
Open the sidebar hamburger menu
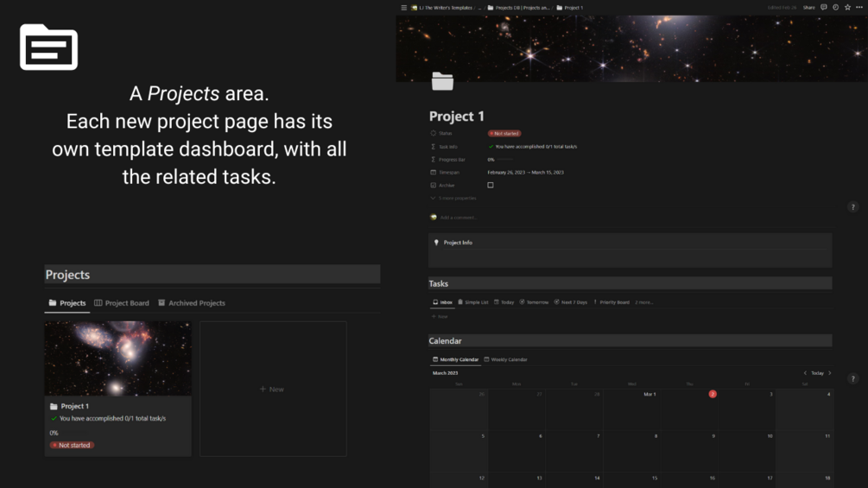[x=403, y=8]
